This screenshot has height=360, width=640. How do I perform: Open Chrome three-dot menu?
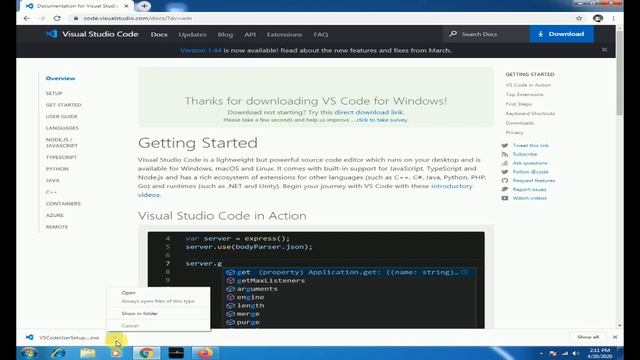pyautogui.click(x=613, y=18)
